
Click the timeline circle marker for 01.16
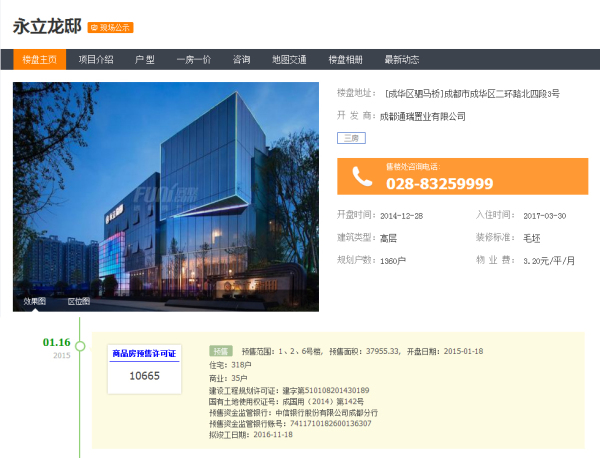coord(80,346)
